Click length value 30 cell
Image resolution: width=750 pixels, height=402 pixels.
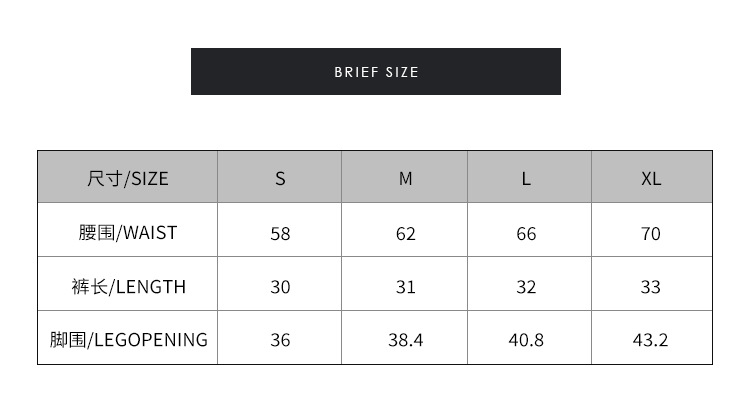[x=280, y=287]
